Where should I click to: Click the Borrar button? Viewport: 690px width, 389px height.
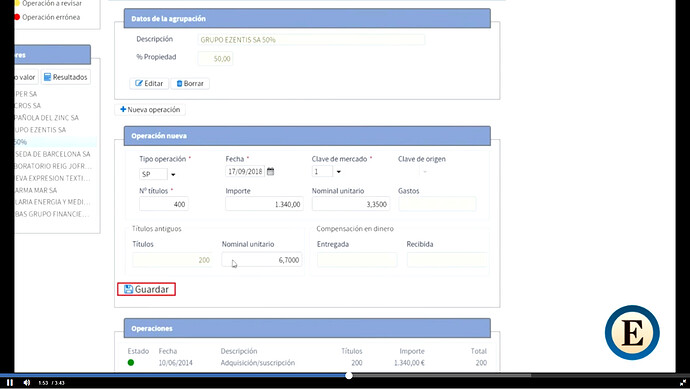(190, 83)
